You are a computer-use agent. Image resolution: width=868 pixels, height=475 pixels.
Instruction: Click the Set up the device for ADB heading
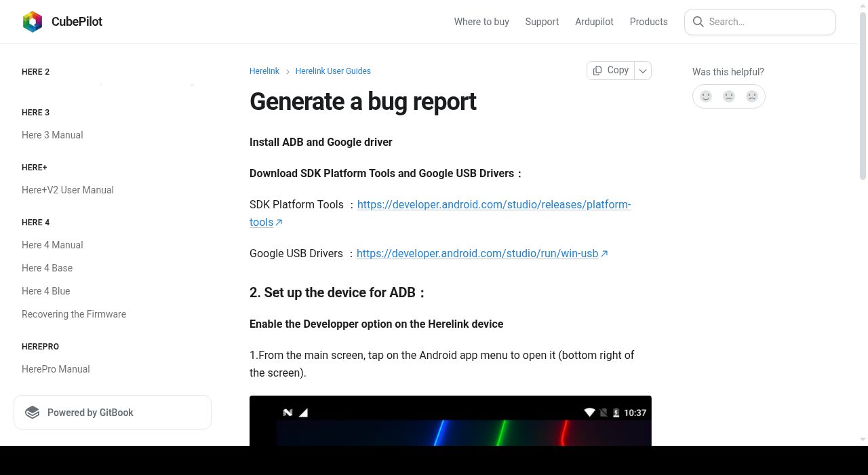338,293
